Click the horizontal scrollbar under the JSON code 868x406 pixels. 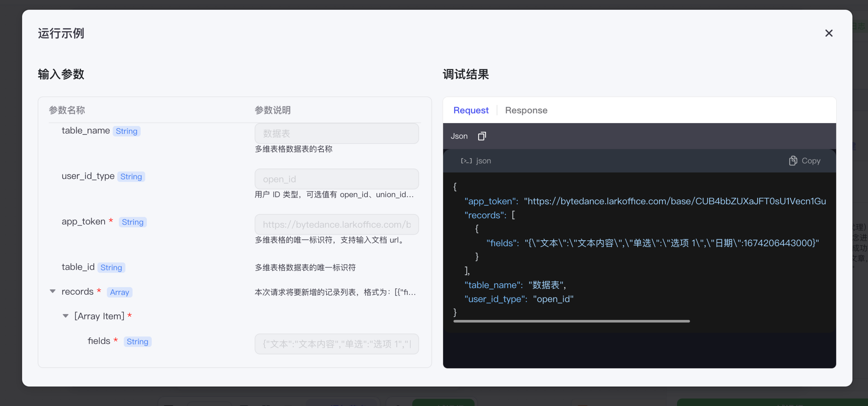tap(571, 321)
